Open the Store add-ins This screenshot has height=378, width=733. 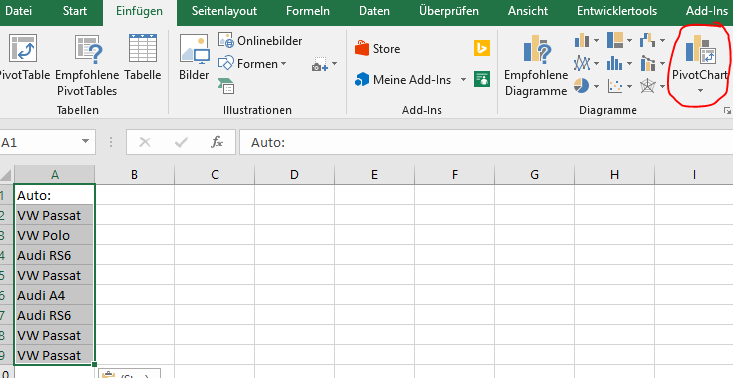377,49
